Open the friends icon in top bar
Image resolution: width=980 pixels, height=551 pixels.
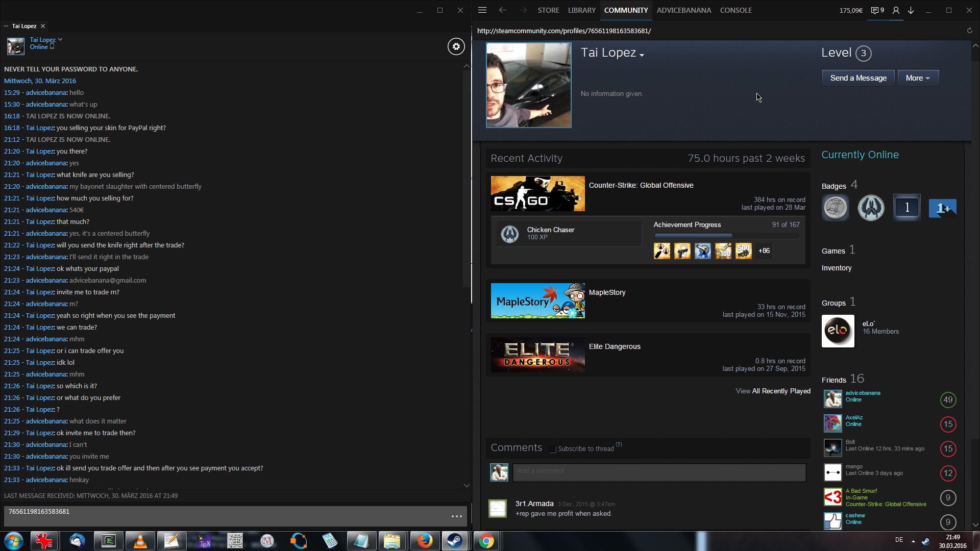[x=896, y=10]
